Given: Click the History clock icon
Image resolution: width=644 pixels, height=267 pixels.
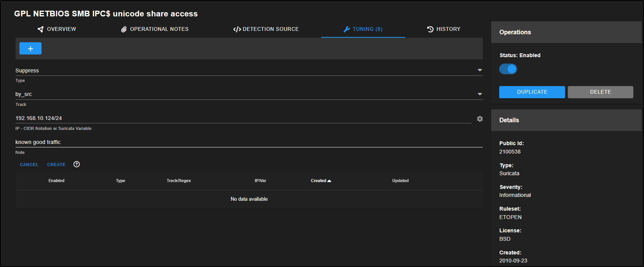Looking at the screenshot, I should coord(430,29).
